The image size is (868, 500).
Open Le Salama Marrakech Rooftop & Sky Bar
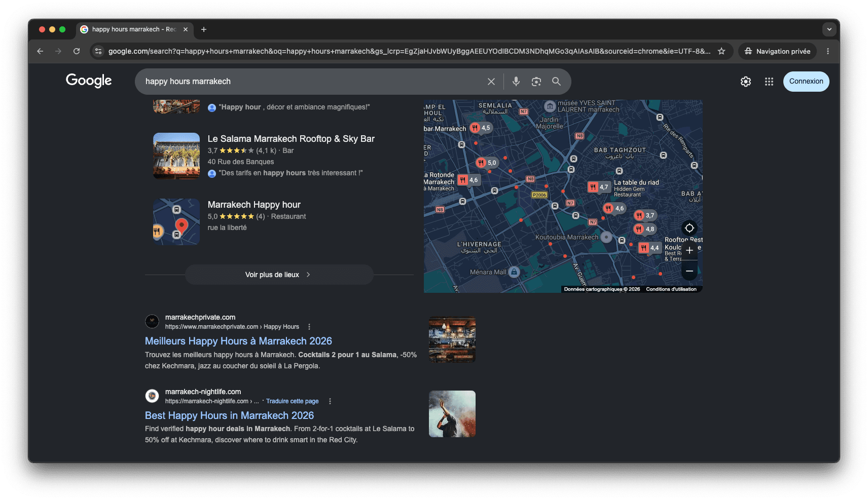(x=291, y=139)
